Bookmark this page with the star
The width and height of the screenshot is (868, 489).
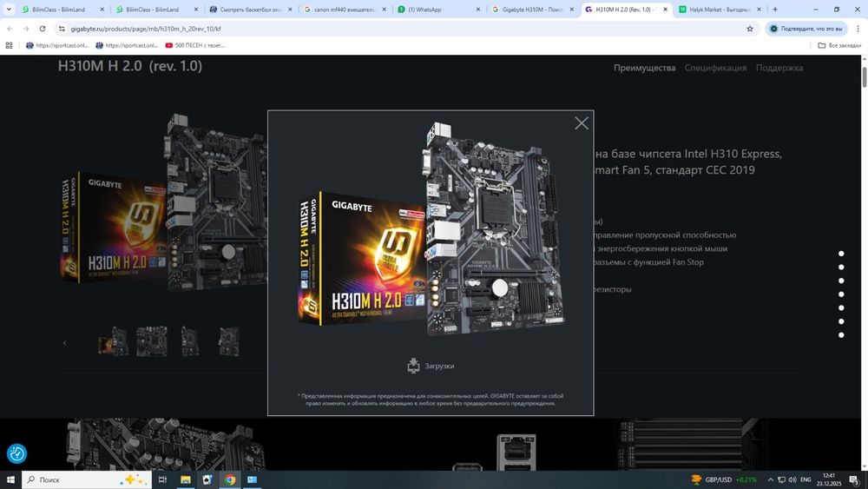tap(750, 29)
